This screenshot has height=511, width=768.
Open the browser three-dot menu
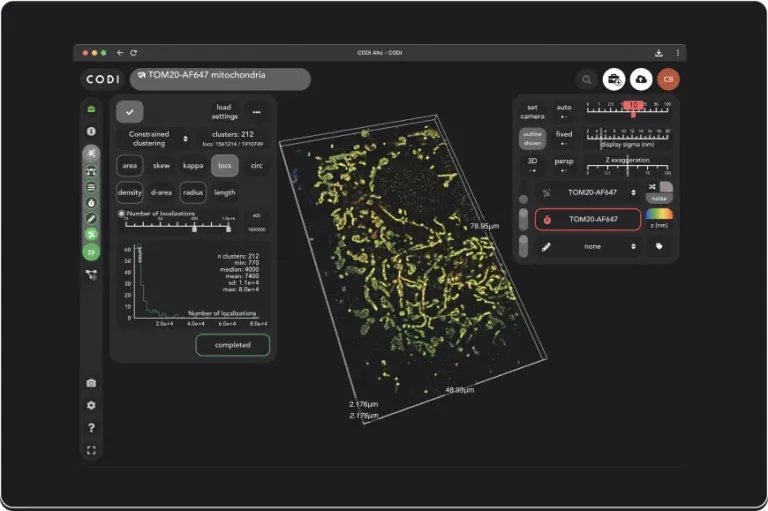[x=678, y=53]
